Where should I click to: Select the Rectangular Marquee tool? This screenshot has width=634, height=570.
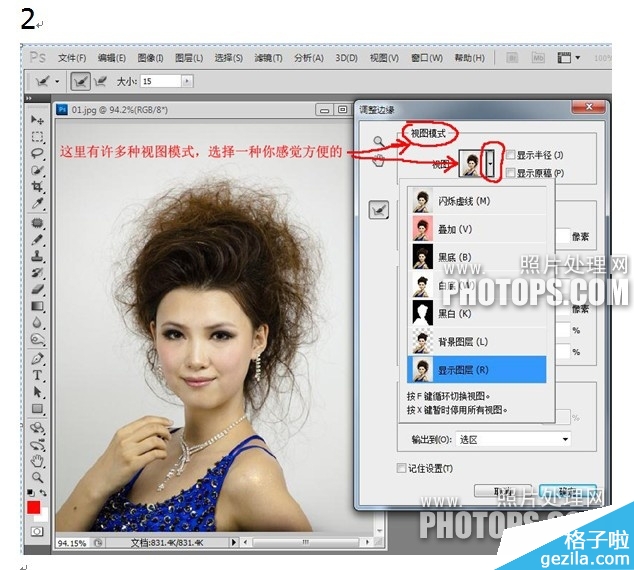click(37, 137)
